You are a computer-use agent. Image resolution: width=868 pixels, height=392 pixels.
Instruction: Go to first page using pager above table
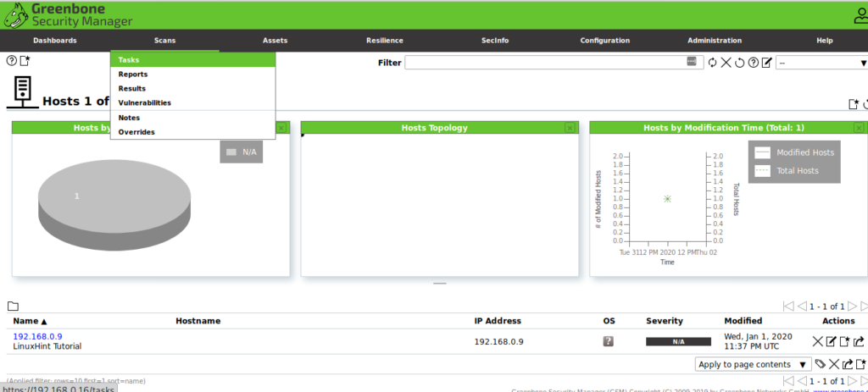[x=788, y=306]
